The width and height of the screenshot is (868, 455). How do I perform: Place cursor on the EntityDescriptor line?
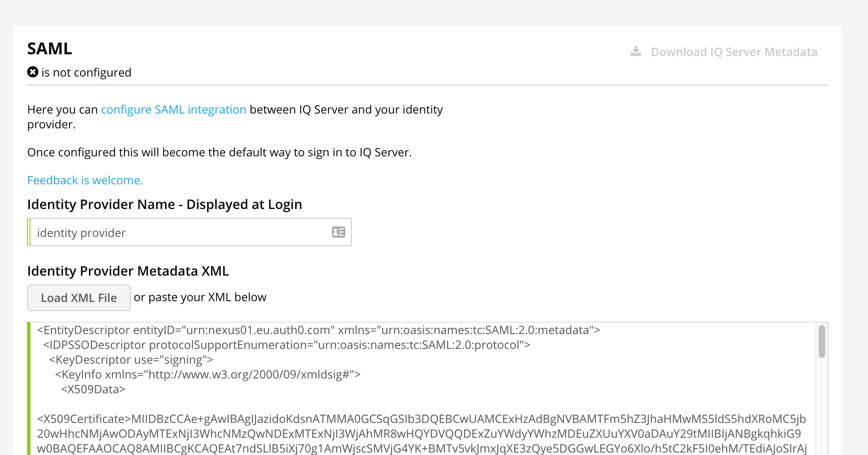pyautogui.click(x=318, y=330)
